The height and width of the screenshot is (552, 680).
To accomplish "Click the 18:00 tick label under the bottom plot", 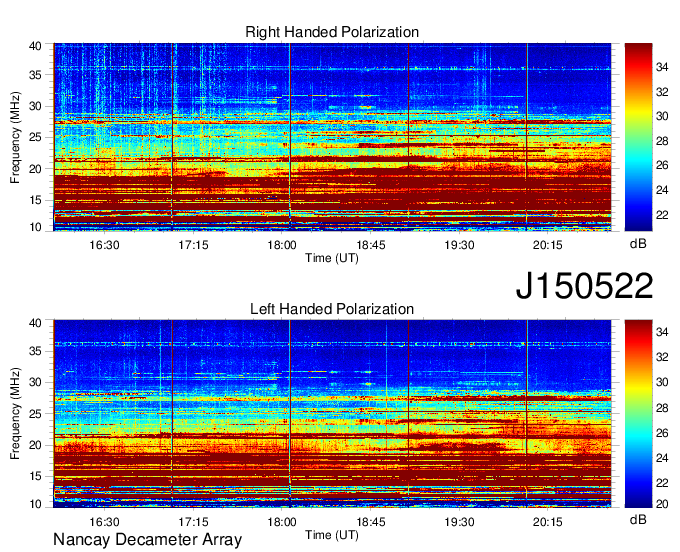I will (x=282, y=522).
